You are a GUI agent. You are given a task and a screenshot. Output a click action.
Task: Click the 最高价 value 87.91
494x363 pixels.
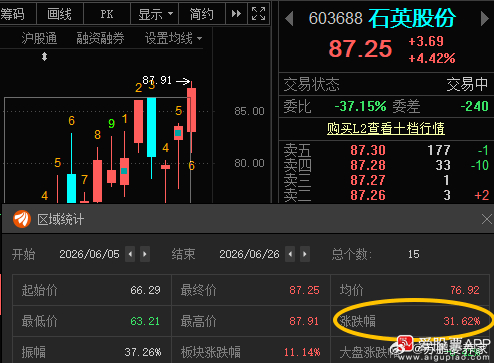tap(304, 321)
